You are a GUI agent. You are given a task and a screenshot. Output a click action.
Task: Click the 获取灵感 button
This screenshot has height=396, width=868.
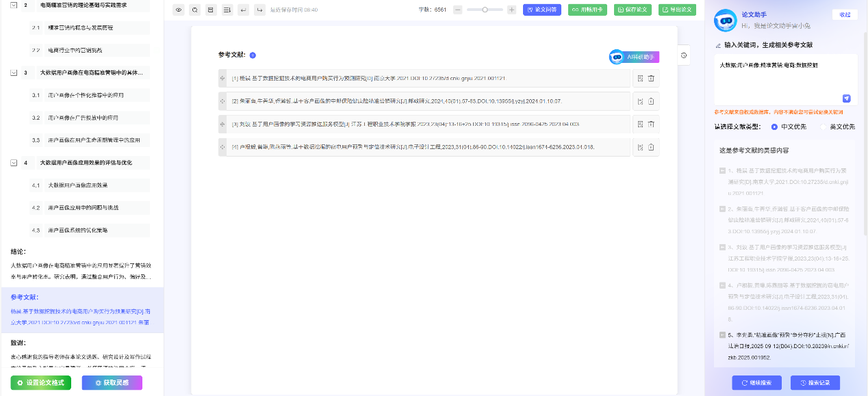coord(112,383)
